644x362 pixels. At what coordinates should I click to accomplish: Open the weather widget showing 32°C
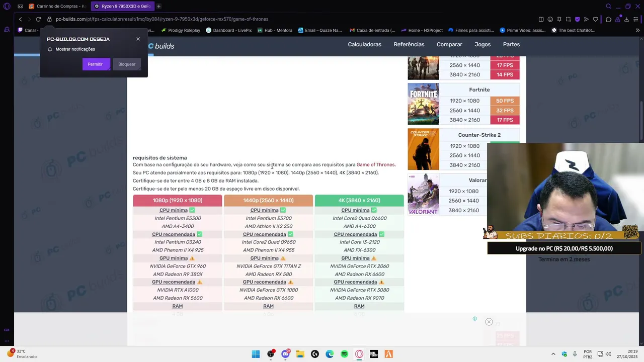tap(23, 354)
